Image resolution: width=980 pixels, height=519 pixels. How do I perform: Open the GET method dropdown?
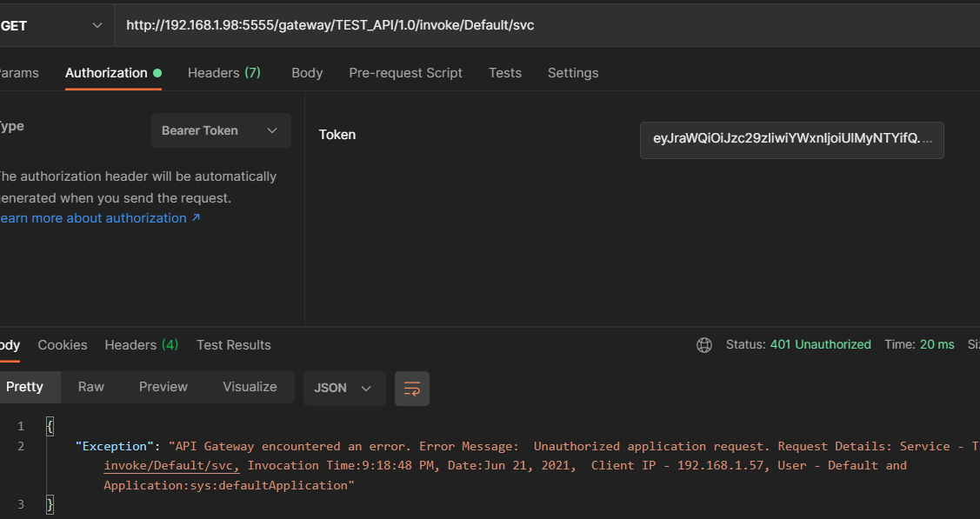(x=52, y=25)
